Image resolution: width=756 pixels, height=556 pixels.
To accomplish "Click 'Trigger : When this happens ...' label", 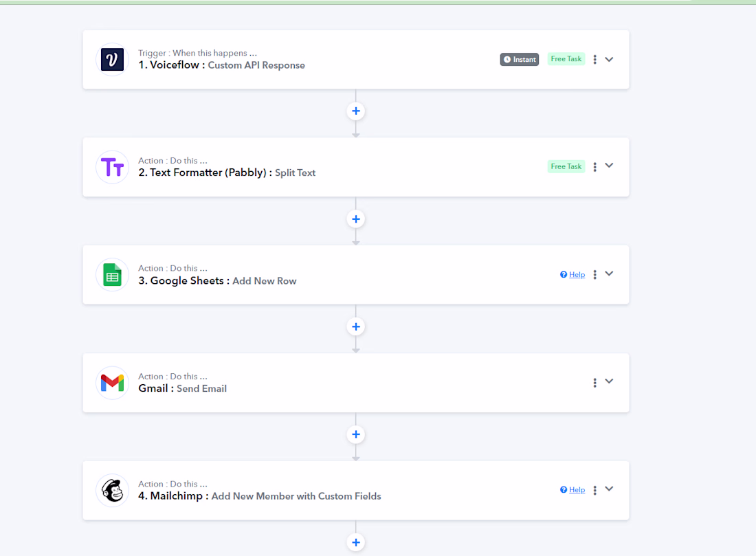I will point(197,53).
